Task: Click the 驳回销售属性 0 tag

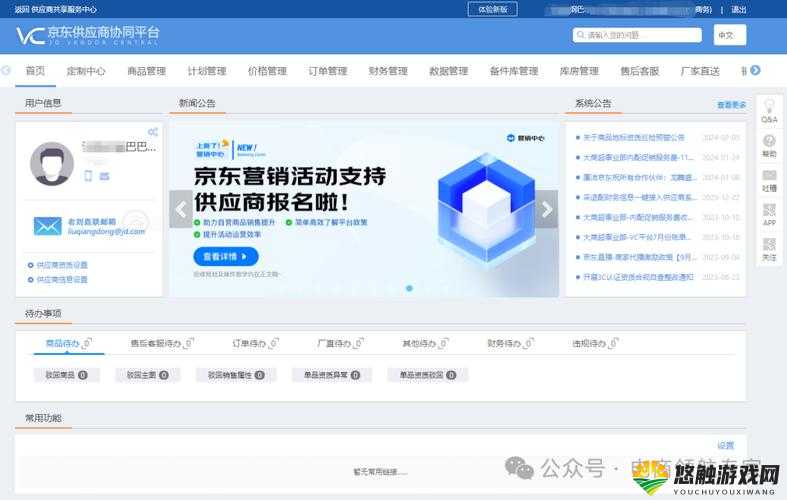Action: (236, 375)
